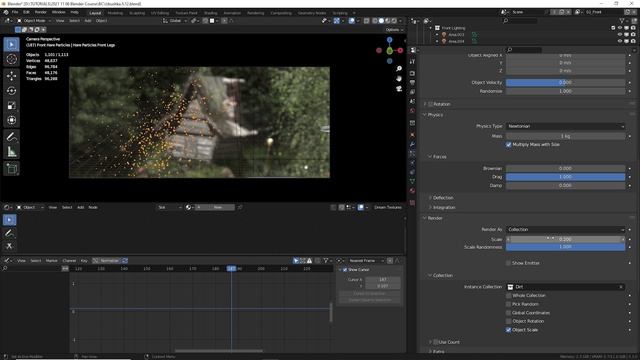The height and width of the screenshot is (360, 640).
Task: Select the Links Cut tool in node editor
Action: coord(9,246)
